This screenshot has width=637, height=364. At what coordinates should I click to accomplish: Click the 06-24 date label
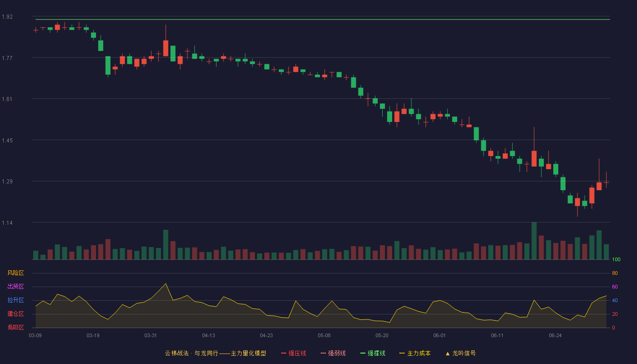coord(555,335)
